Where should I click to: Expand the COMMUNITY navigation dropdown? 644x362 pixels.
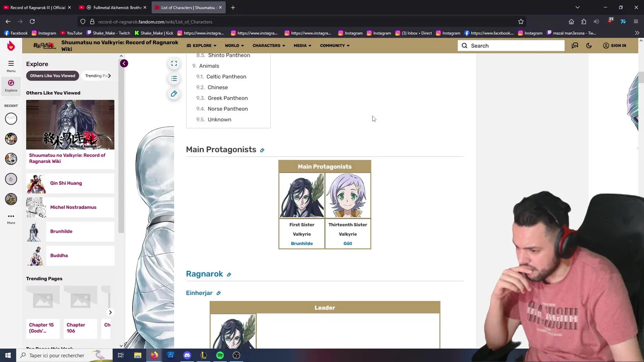point(335,46)
